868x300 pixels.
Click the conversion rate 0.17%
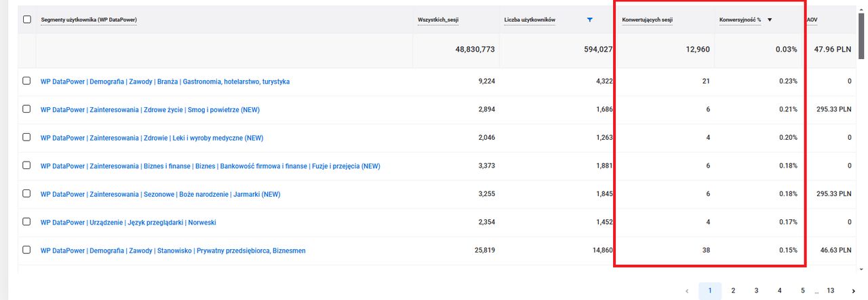coord(788,223)
